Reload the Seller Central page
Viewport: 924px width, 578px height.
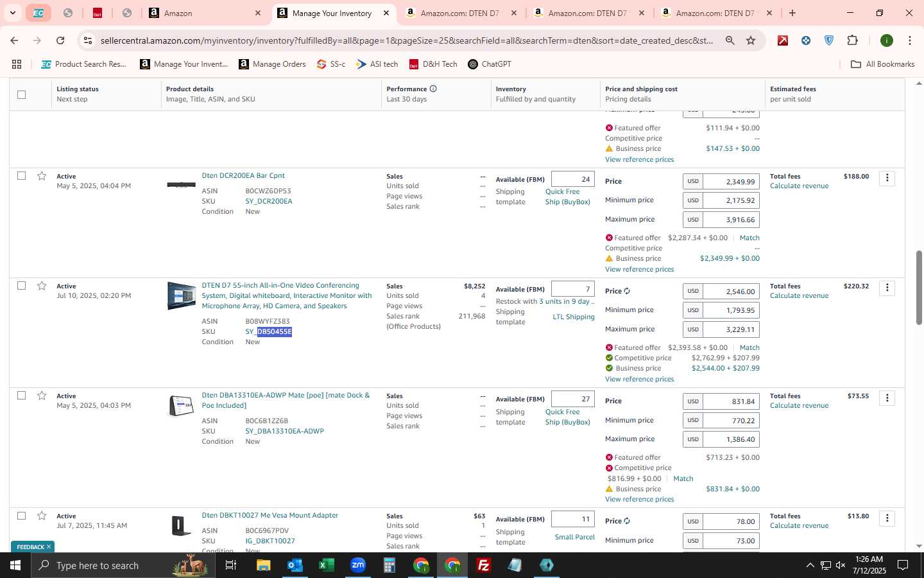60,40
